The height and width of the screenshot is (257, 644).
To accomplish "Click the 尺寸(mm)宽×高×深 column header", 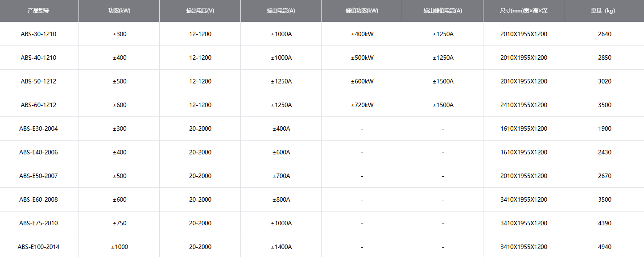I will pos(524,11).
